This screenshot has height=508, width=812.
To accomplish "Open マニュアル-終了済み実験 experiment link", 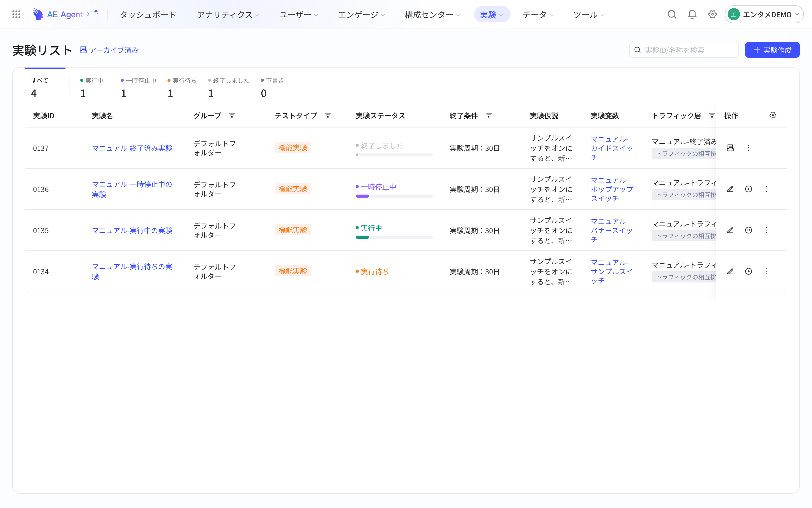I will (x=132, y=148).
